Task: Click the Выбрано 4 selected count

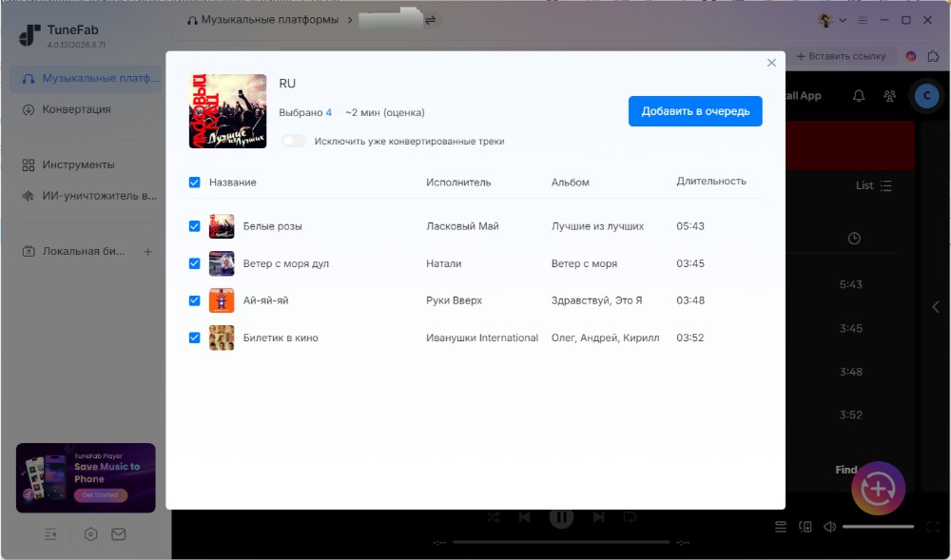Action: coord(305,113)
